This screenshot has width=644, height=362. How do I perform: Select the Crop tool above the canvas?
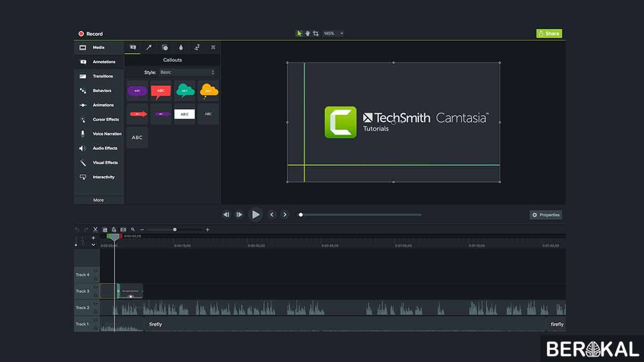tap(316, 33)
